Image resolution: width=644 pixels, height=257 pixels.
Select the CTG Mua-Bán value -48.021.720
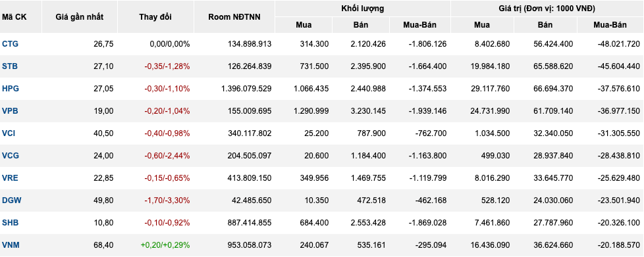tap(618, 44)
